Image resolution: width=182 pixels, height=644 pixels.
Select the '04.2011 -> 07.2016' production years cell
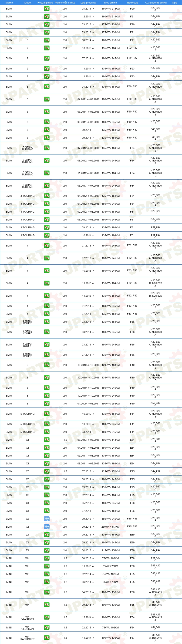click(88, 99)
